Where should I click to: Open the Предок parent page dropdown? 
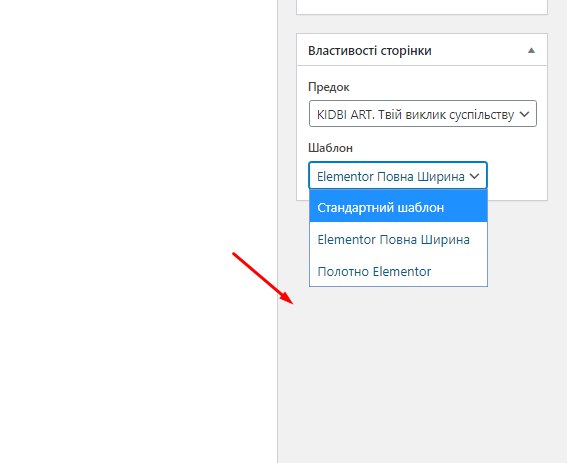coord(423,114)
